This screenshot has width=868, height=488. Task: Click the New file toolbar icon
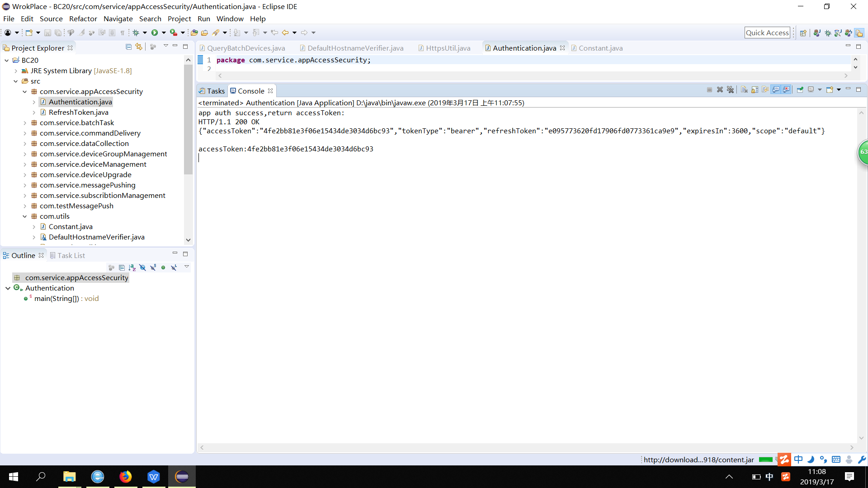(29, 33)
